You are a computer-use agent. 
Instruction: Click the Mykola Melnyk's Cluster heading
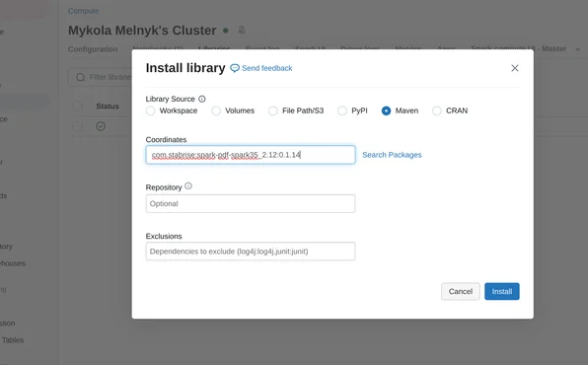(142, 31)
